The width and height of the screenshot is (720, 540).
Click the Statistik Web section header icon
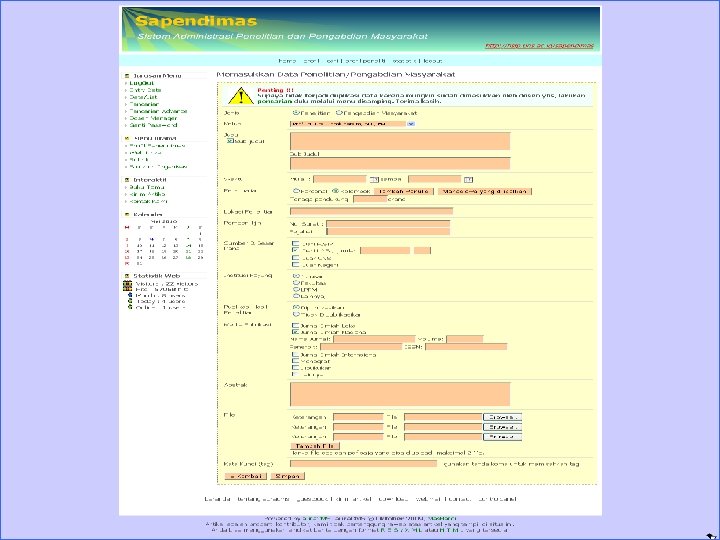pos(127,276)
